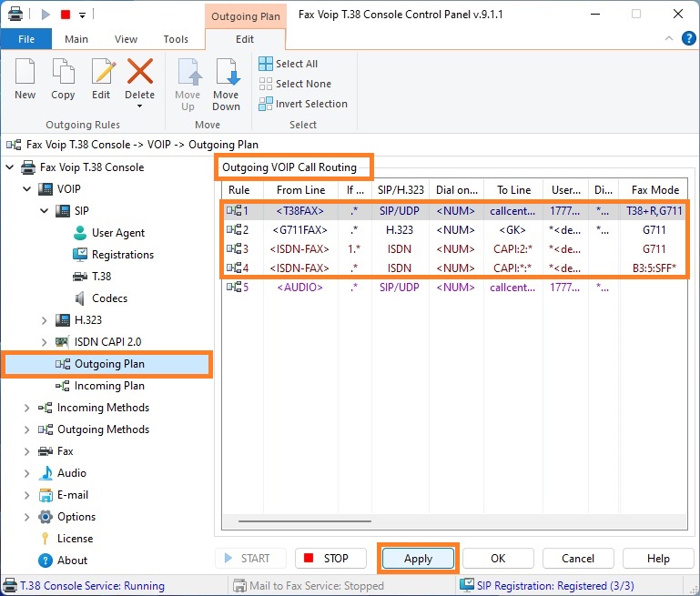Click the From Line column header
700x596 pixels.
[x=301, y=190]
